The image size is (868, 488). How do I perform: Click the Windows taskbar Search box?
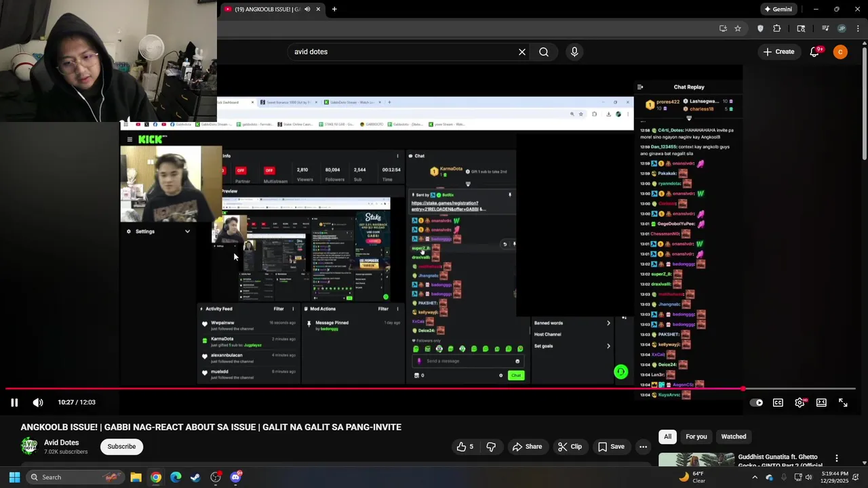point(75,477)
